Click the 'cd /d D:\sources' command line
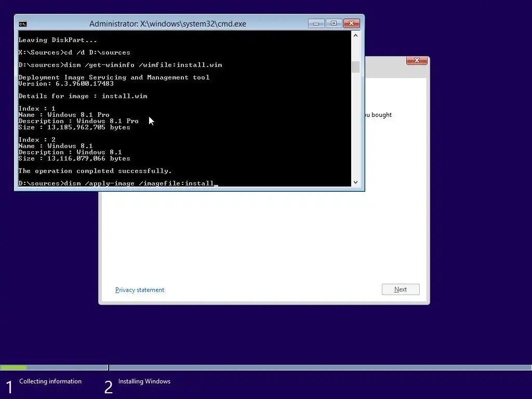 [x=74, y=52]
